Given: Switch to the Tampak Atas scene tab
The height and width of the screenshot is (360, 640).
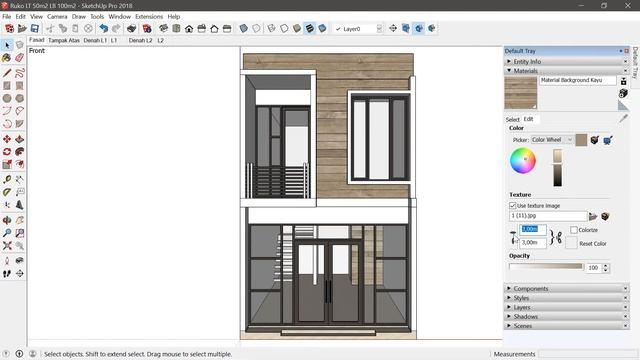Looking at the screenshot, I should tap(64, 40).
